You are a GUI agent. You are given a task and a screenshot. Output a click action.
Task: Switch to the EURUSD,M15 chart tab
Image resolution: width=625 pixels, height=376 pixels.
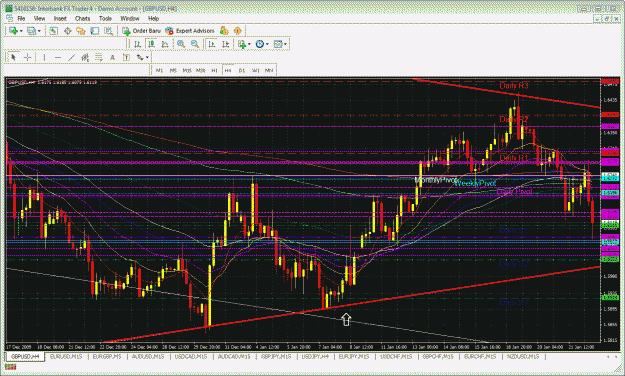pyautogui.click(x=66, y=357)
